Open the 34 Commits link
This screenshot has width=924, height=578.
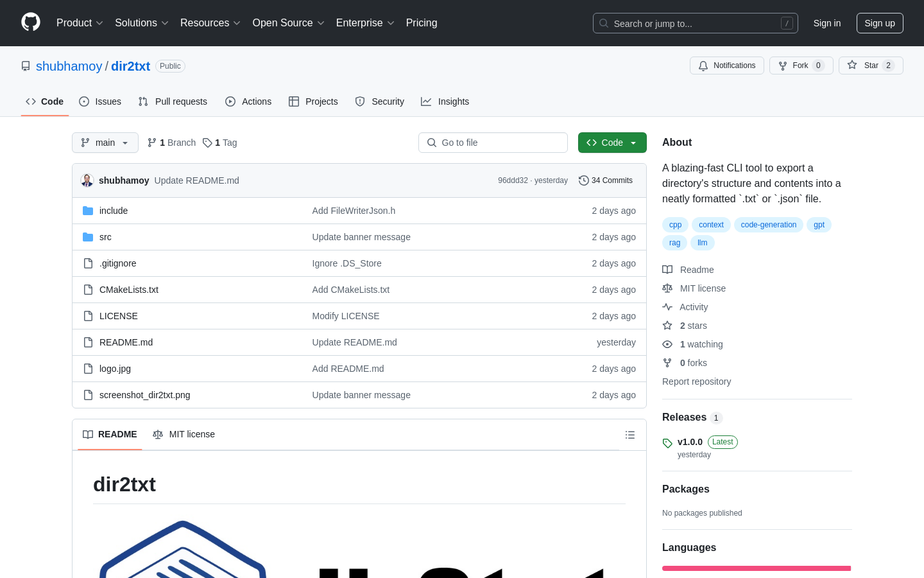click(x=606, y=180)
